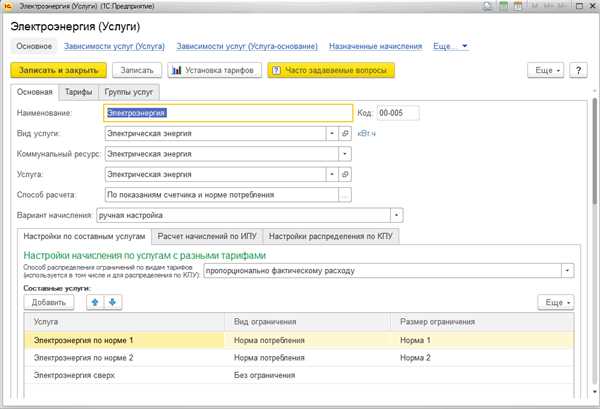Click Записать и закрыть button
Image resolution: width=600 pixels, height=409 pixels.
[x=59, y=70]
